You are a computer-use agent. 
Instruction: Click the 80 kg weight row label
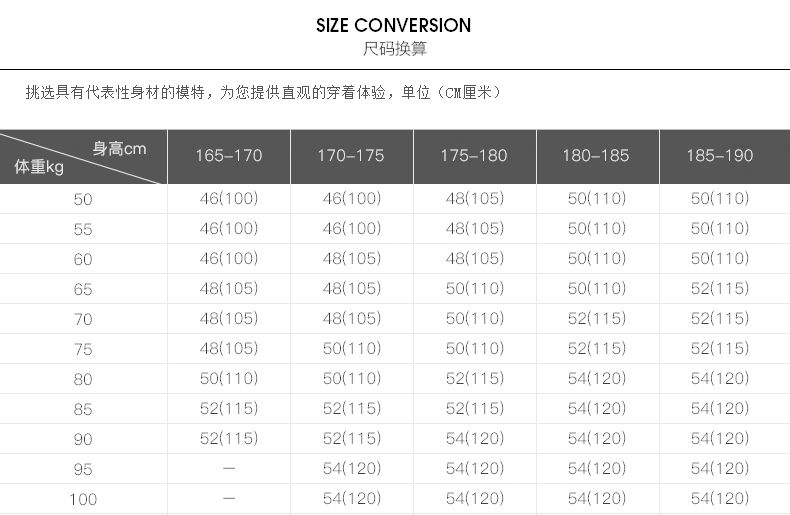pos(83,379)
